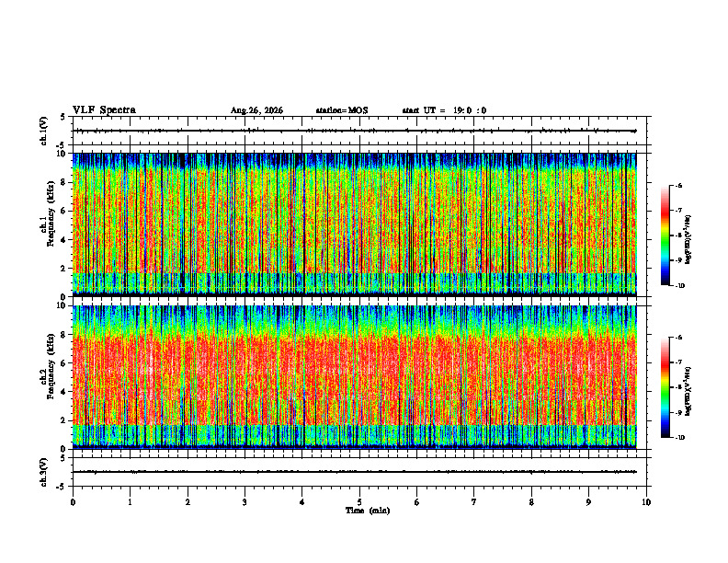Click tick label "5" on the time axis
728x563 pixels.
coord(359,502)
